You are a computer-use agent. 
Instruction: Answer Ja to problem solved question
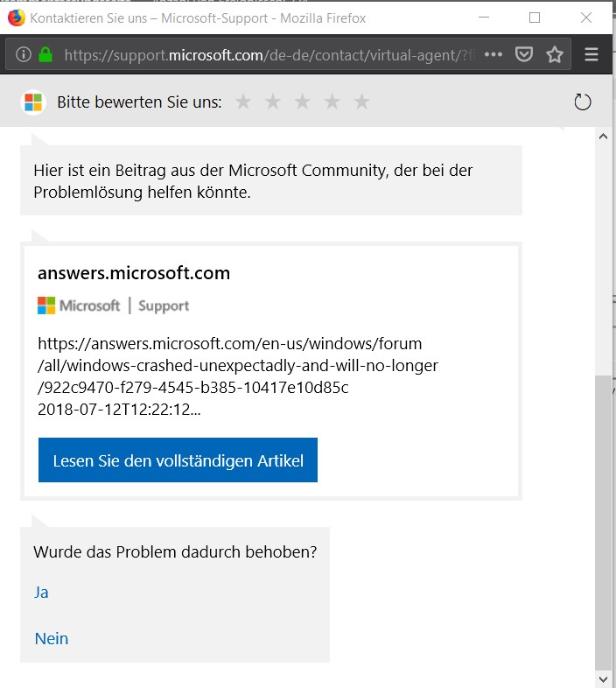click(41, 593)
